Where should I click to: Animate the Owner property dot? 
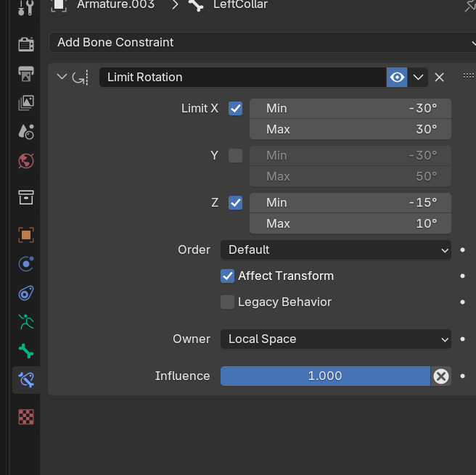click(462, 339)
